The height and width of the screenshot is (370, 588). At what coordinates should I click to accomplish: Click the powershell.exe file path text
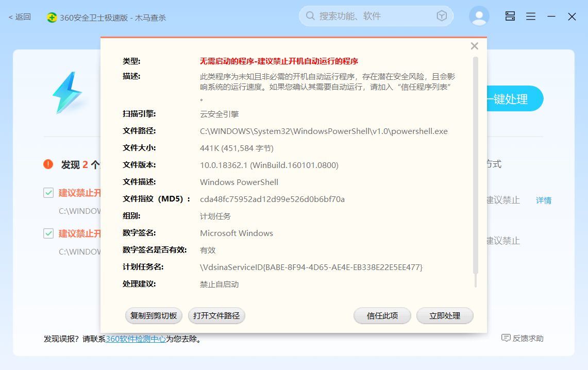tap(324, 131)
